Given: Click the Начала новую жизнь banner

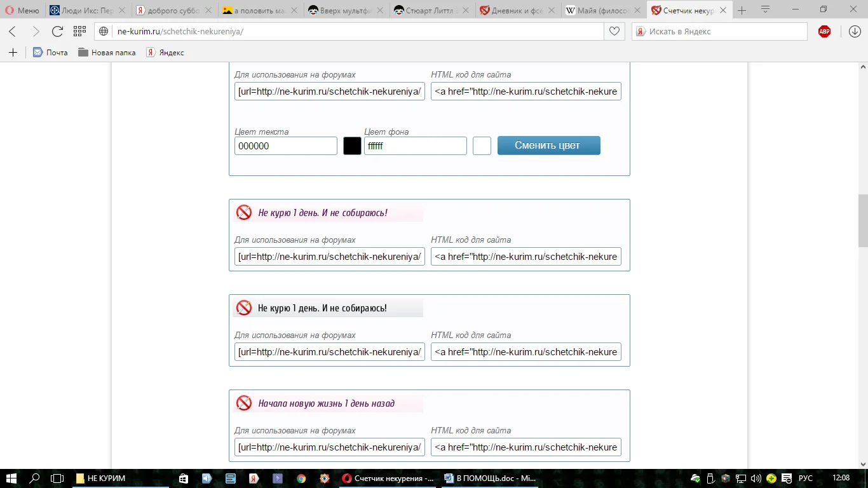Looking at the screenshot, I should coord(328,403).
